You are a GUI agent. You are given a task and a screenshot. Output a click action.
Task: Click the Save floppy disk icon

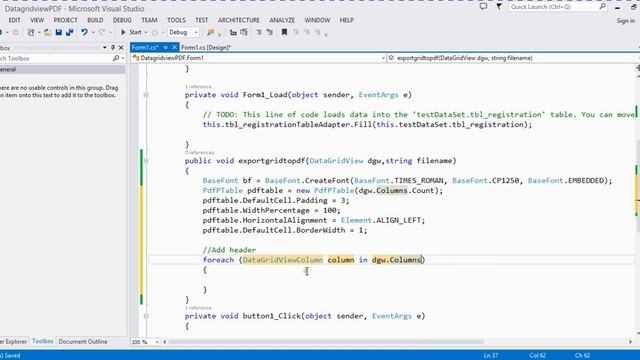pos(59,32)
